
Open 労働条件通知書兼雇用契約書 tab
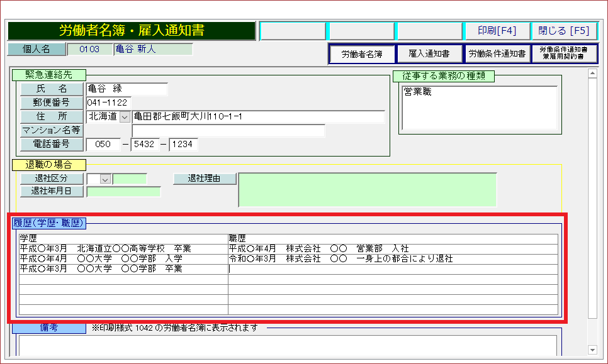(x=563, y=54)
